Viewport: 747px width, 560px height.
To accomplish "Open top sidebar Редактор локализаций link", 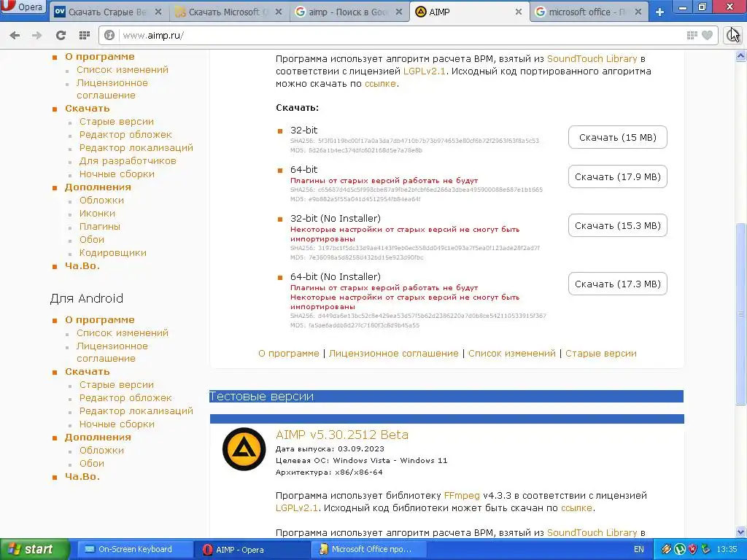I will click(136, 148).
